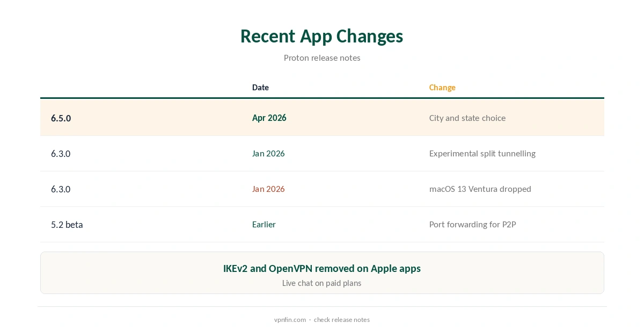The image size is (644, 330).
Task: Click 'macOS 13 Ventura dropped' cell
Action: click(x=480, y=189)
